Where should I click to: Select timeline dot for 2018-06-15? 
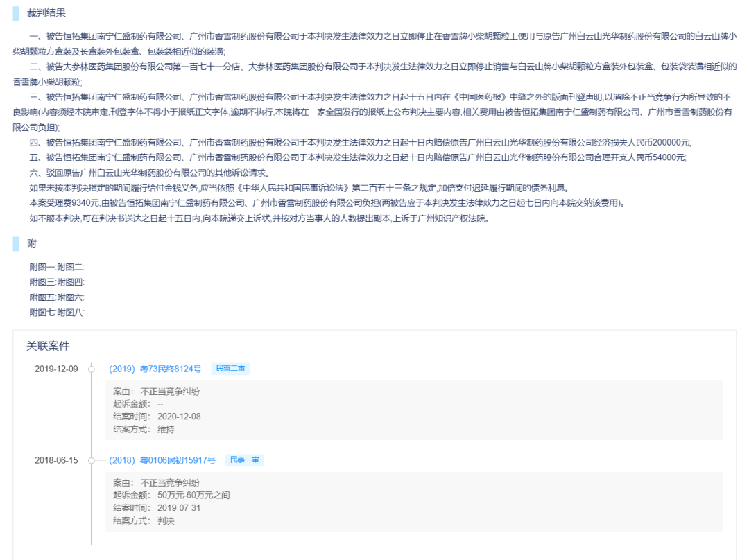click(x=92, y=461)
